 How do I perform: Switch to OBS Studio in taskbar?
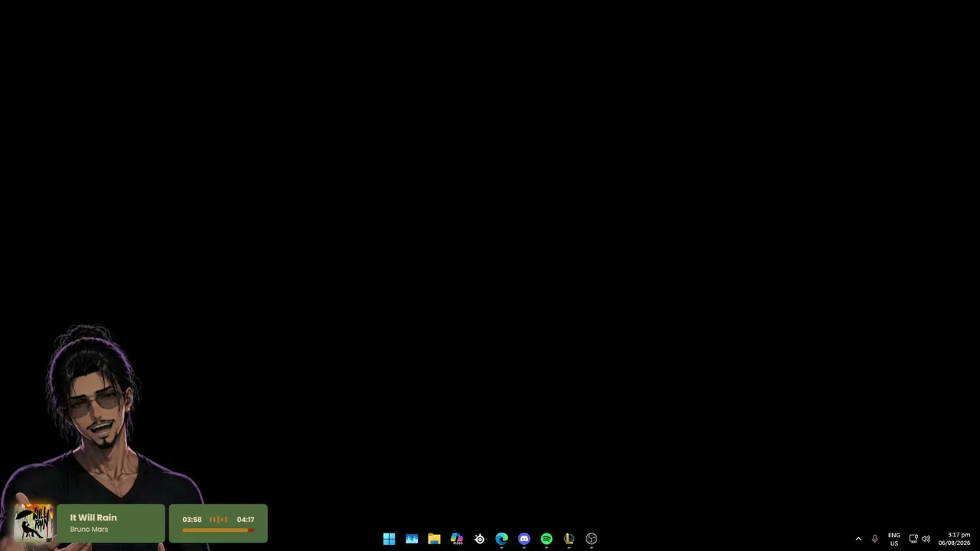click(591, 539)
